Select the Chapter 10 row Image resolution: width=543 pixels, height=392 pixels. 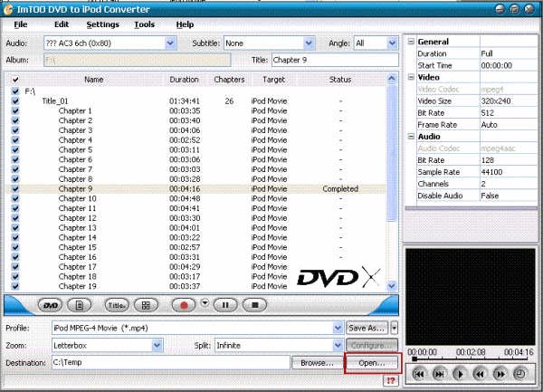195,198
